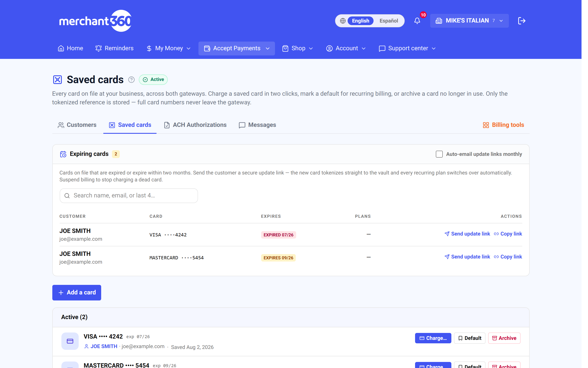Open the notifications bell
Image resolution: width=588 pixels, height=368 pixels.
pyautogui.click(x=417, y=21)
